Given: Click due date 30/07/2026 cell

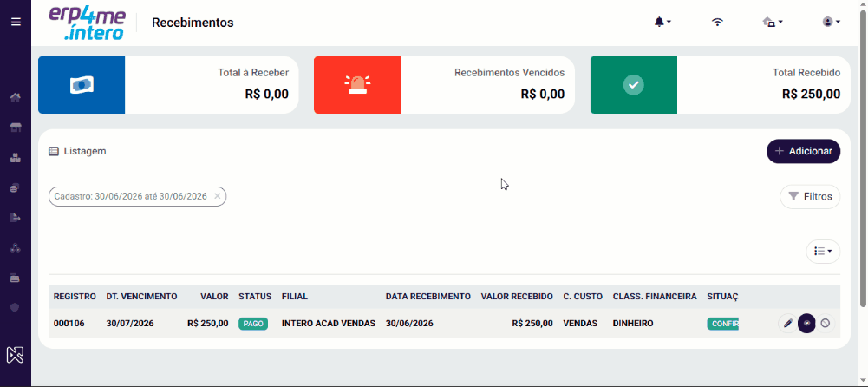Looking at the screenshot, I should pos(130,324).
